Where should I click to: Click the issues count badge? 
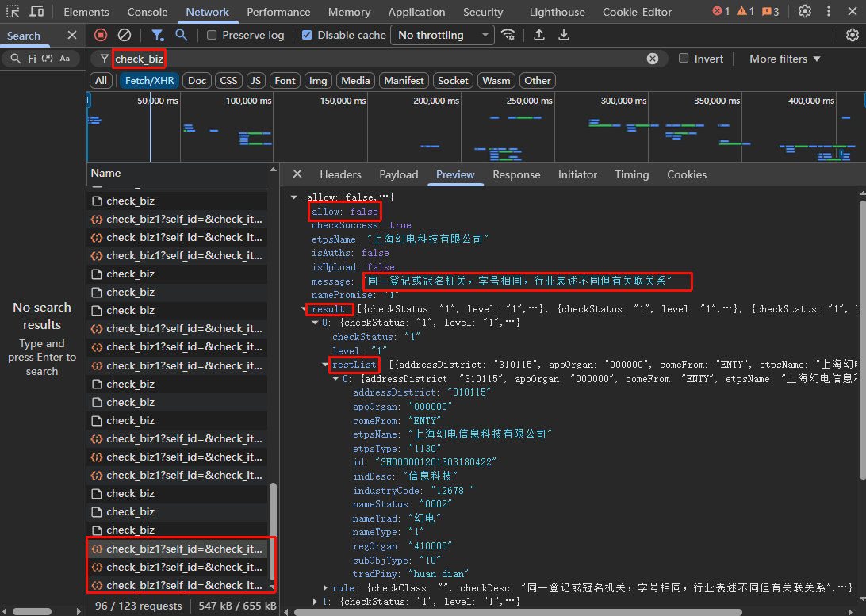[x=770, y=11]
